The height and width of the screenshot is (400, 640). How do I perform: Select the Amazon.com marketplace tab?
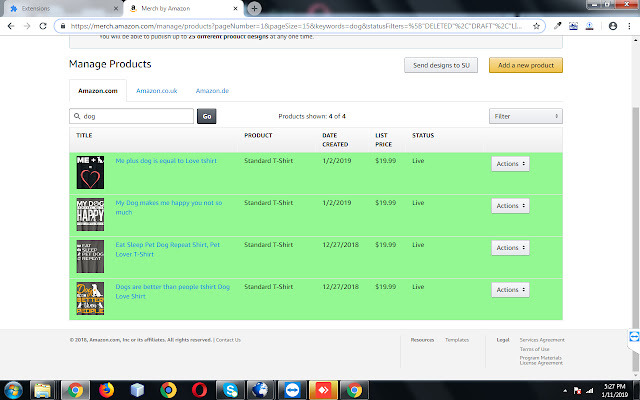click(98, 91)
